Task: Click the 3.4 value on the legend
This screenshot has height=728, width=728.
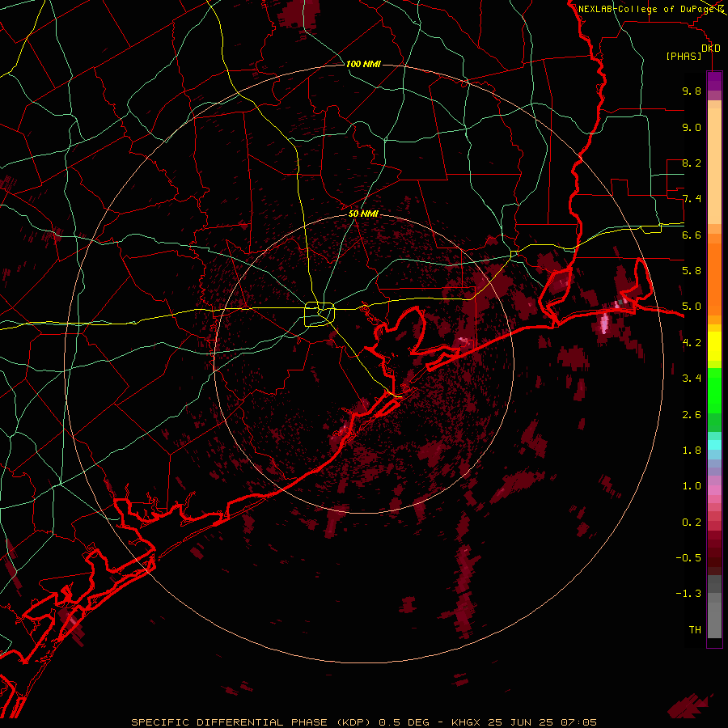Action: pyautogui.click(x=692, y=379)
